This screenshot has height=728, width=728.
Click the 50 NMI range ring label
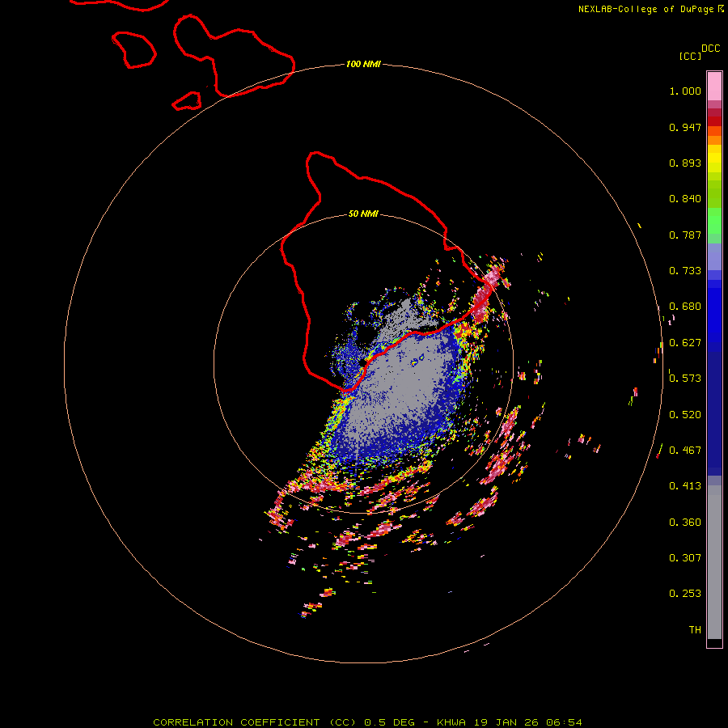363,214
